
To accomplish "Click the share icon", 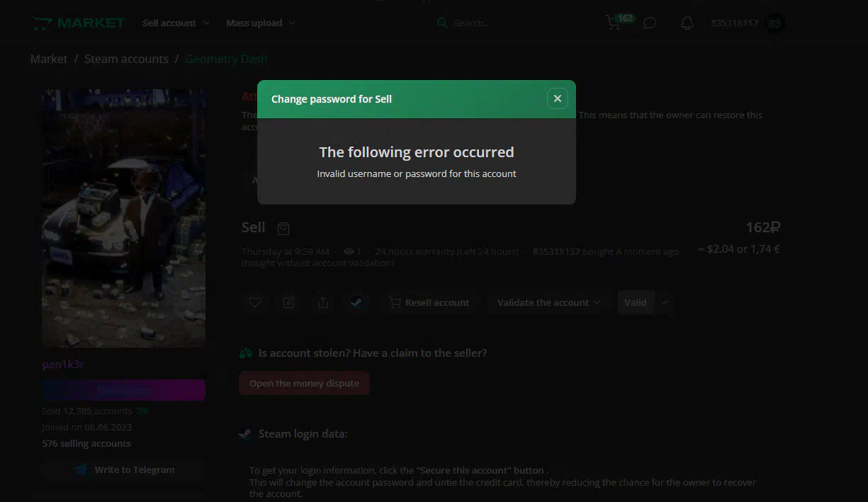I will click(x=323, y=302).
